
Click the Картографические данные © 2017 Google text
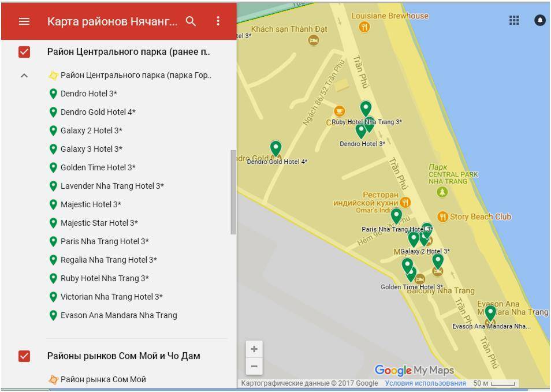[310, 383]
